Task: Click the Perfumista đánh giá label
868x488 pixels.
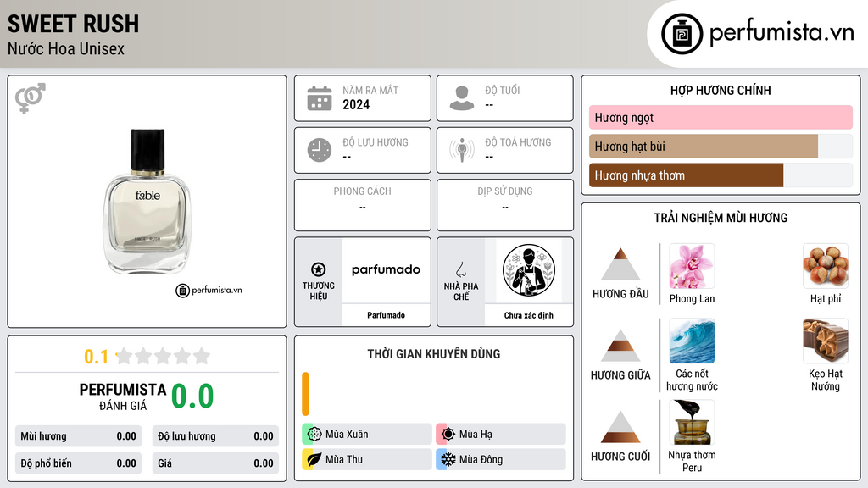Action: click(x=123, y=396)
